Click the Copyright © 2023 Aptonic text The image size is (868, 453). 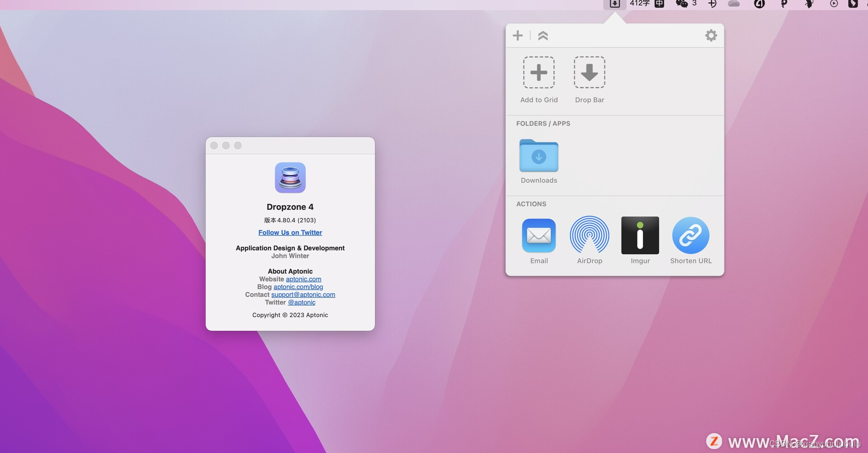[x=290, y=315]
